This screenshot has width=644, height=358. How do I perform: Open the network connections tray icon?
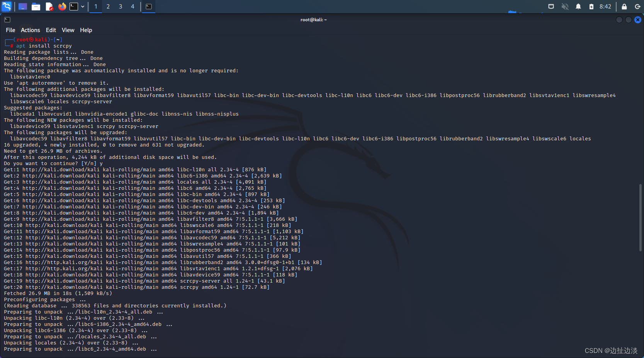coord(551,6)
